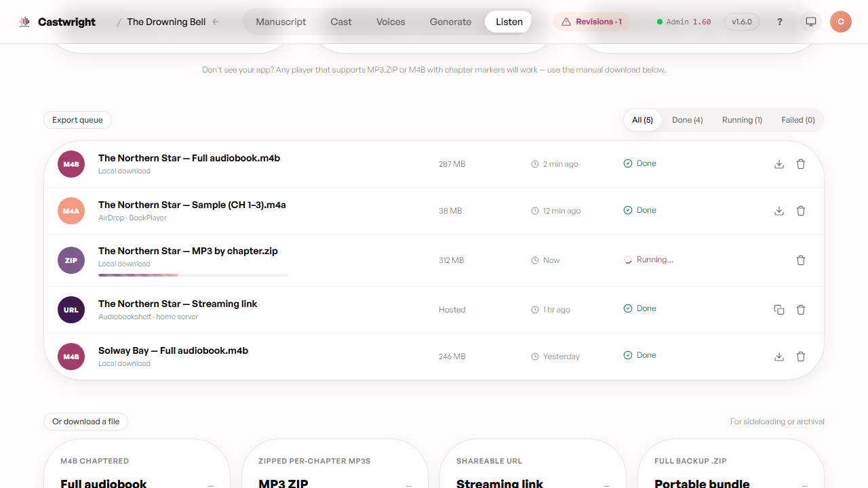The width and height of the screenshot is (868, 488).
Task: Select 'The Northern Star — Streaming link' title
Action: [178, 304]
